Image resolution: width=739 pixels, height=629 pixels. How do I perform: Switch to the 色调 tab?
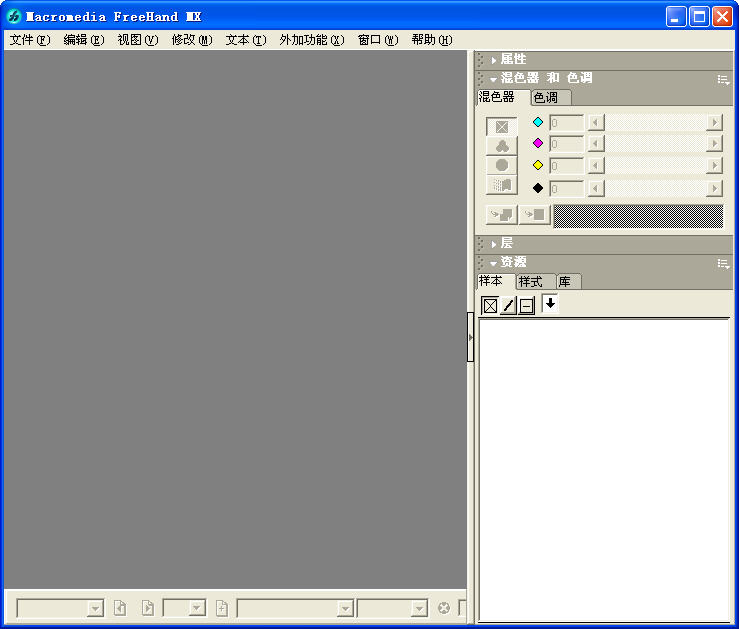[x=550, y=98]
